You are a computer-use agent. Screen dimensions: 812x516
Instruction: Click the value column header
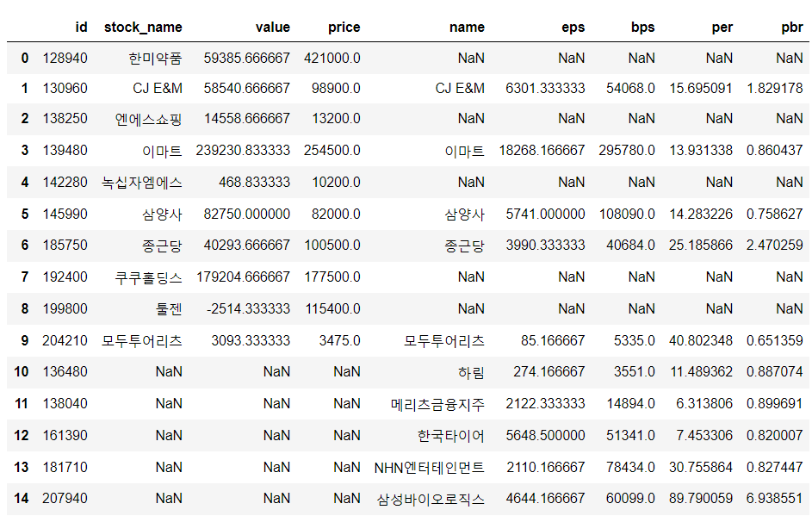pyautogui.click(x=272, y=28)
